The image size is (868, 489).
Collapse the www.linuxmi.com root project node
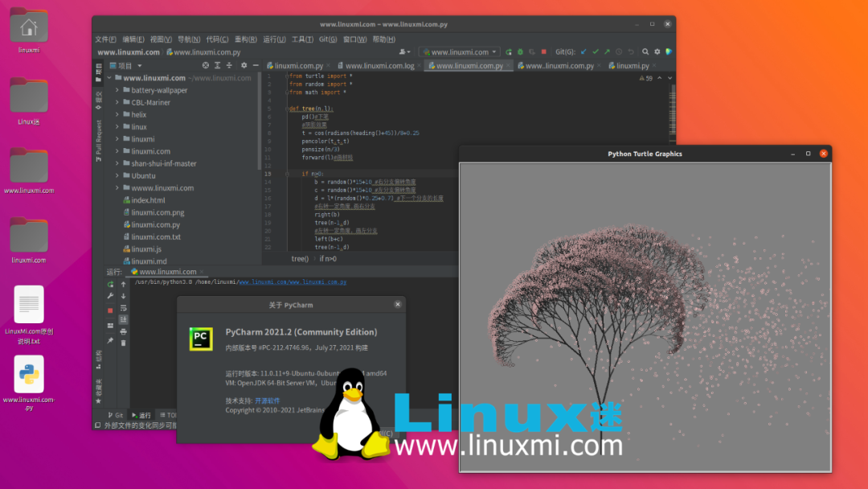click(x=109, y=77)
